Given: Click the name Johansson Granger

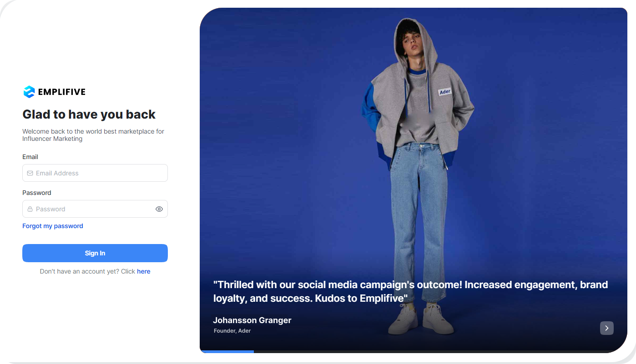Looking at the screenshot, I should [x=252, y=320].
